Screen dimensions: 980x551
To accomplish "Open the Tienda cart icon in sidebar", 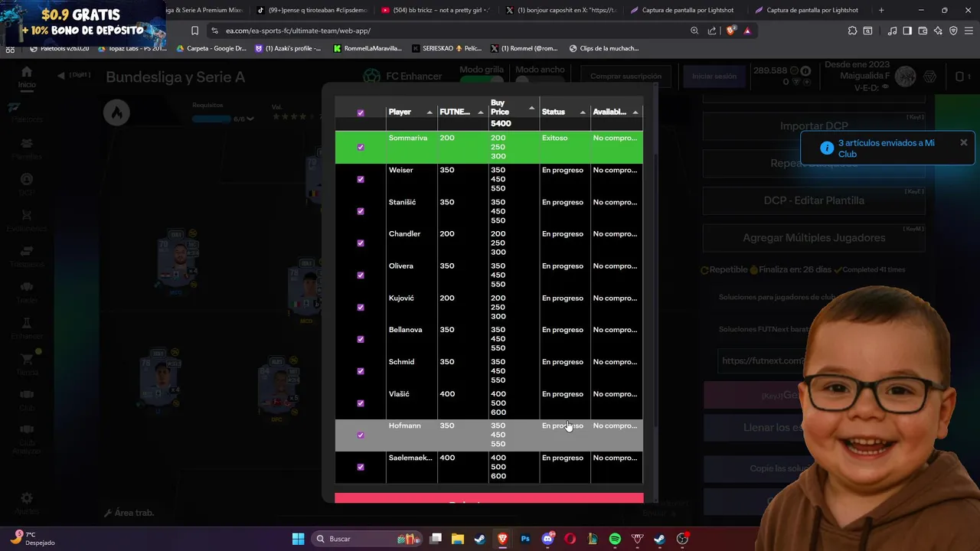I will (27, 359).
